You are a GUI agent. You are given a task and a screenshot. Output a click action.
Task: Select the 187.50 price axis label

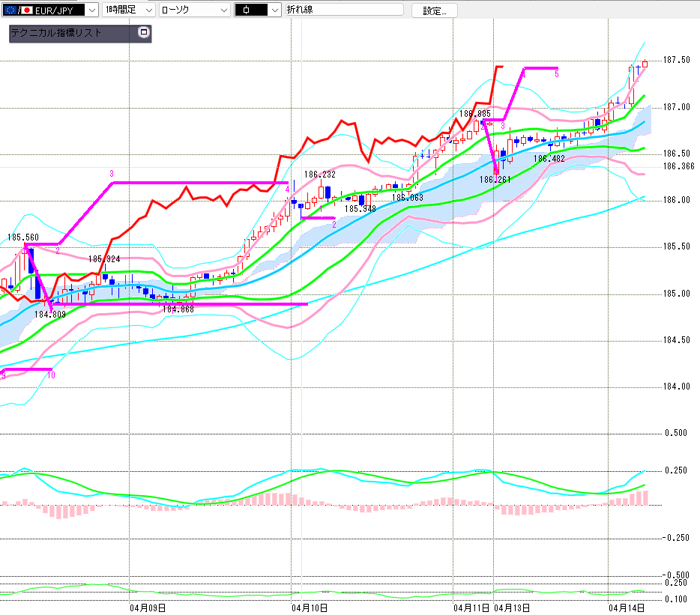(x=676, y=60)
